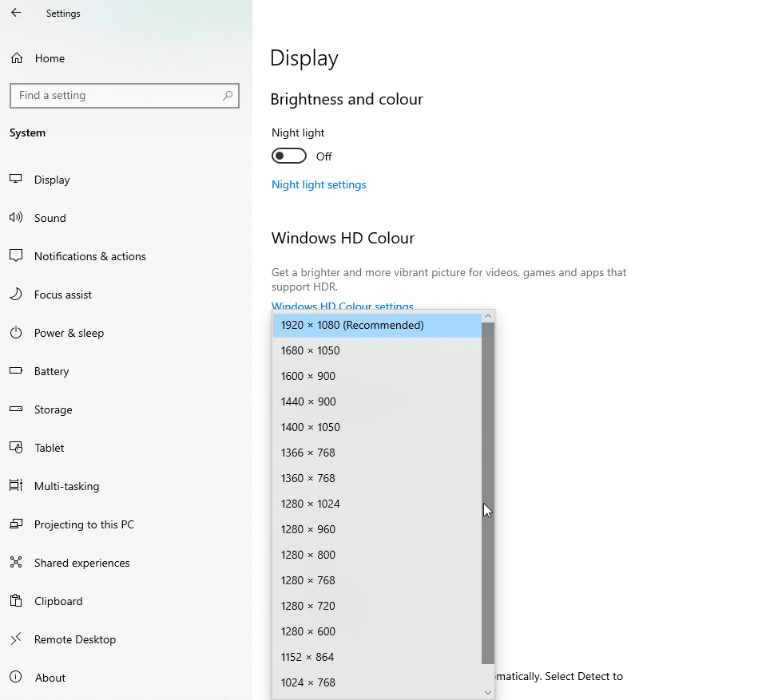Open Storage settings
The image size is (762, 700).
(x=125, y=409)
